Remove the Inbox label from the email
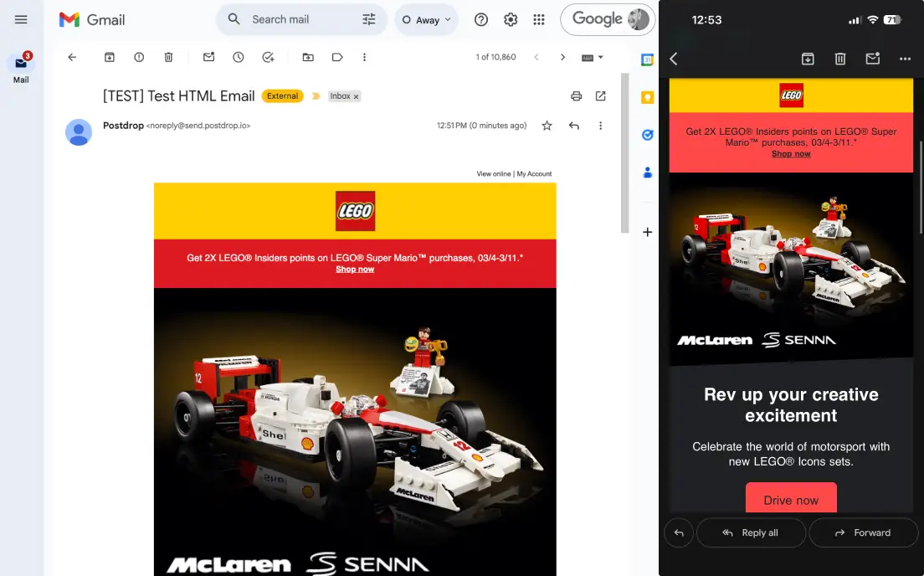 355,96
